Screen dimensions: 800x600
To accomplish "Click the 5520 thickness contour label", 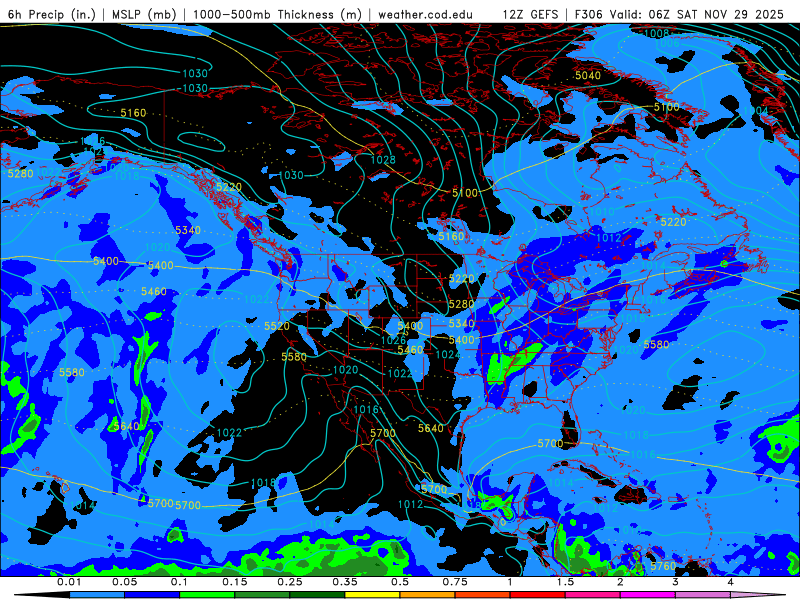I will (277, 326).
